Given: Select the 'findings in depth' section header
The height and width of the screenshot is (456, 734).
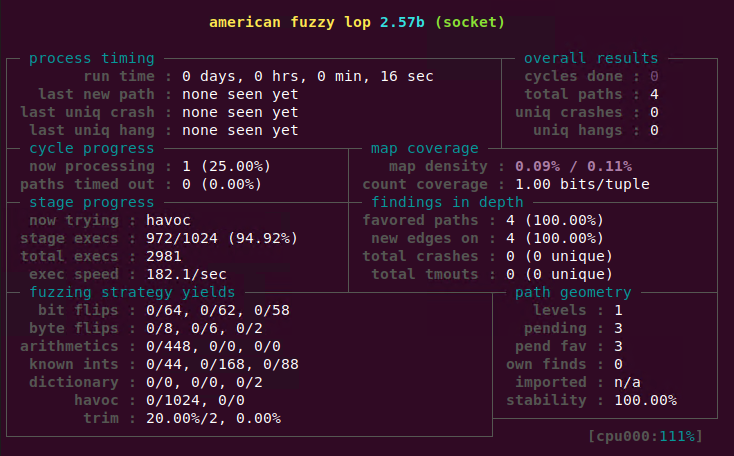Looking at the screenshot, I should (x=447, y=203).
